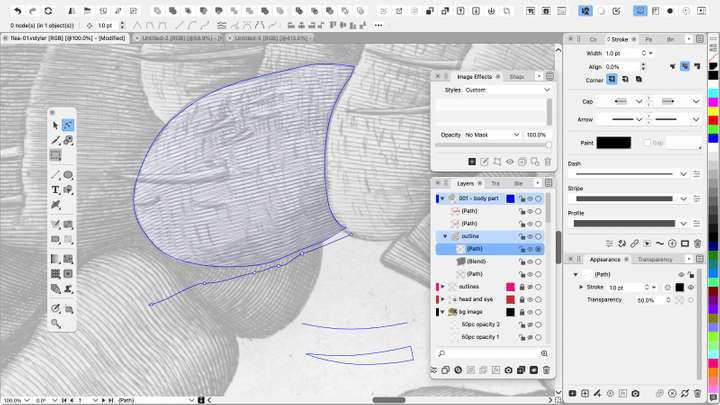Click the camera icon in Appearance panel footer
Image resolution: width=720 pixels, height=405 pixels.
[635, 394]
